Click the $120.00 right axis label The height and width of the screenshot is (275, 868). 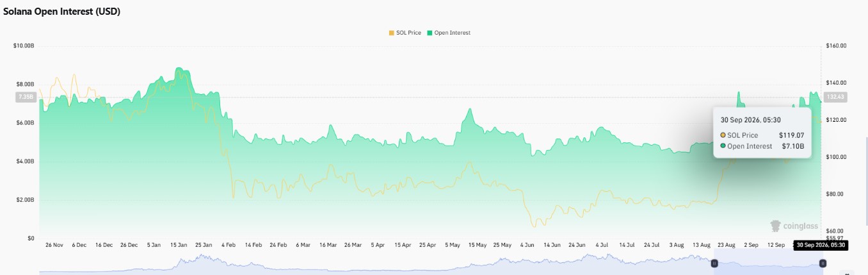click(x=837, y=120)
